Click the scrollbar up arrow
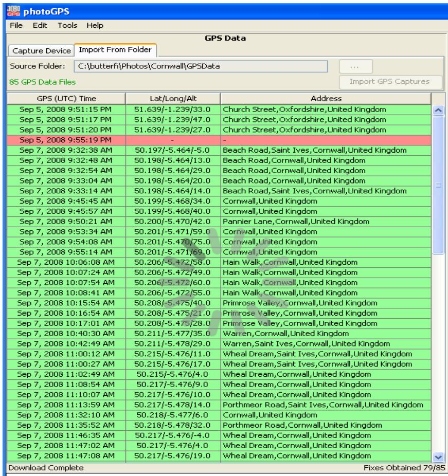The height and width of the screenshot is (476, 448). 438,110
